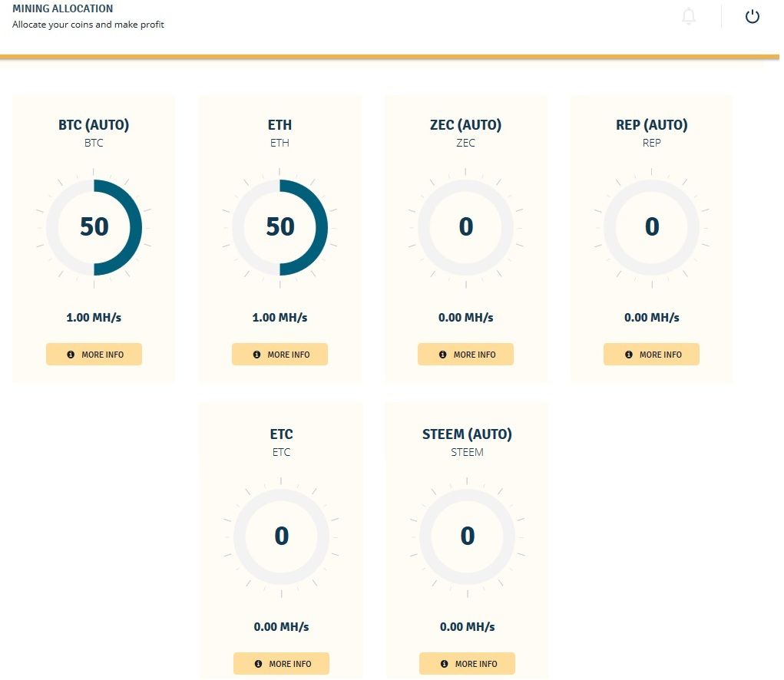784x680 pixels.
Task: Open More Info for ZEC (AUTO)
Action: point(465,355)
